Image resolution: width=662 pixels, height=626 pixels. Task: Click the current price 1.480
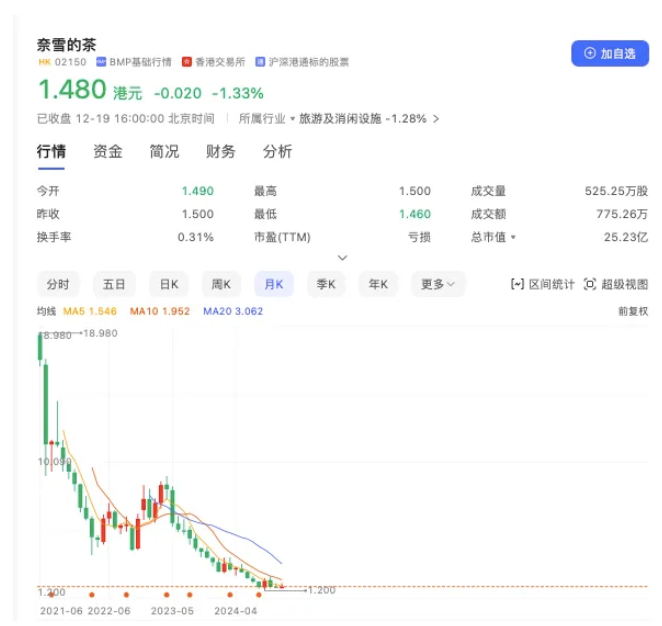tap(72, 89)
